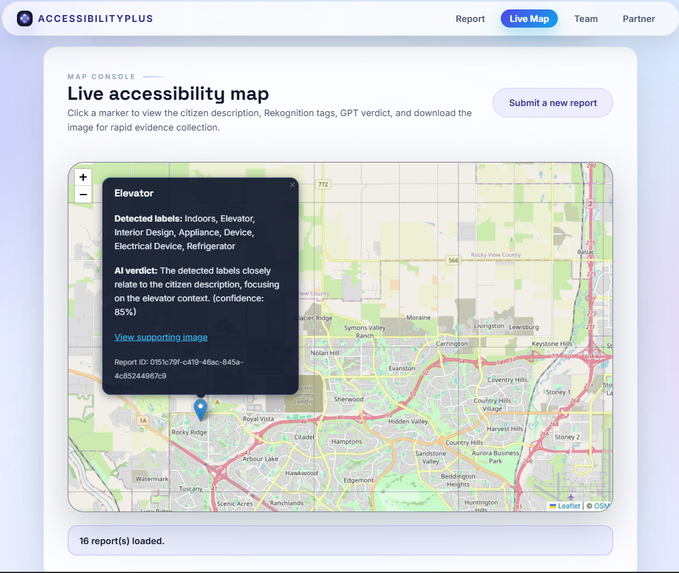Click the 1A highway shield
The width and height of the screenshot is (679, 573).
point(143,421)
